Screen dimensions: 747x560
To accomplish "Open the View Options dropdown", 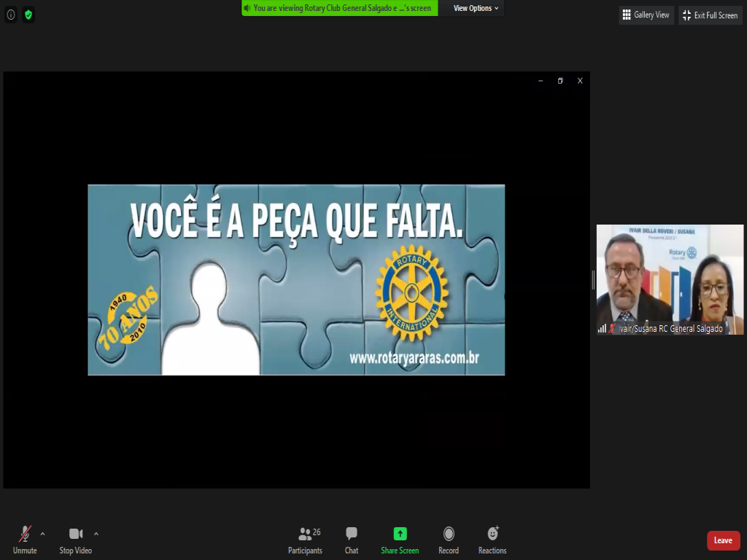I will [476, 8].
